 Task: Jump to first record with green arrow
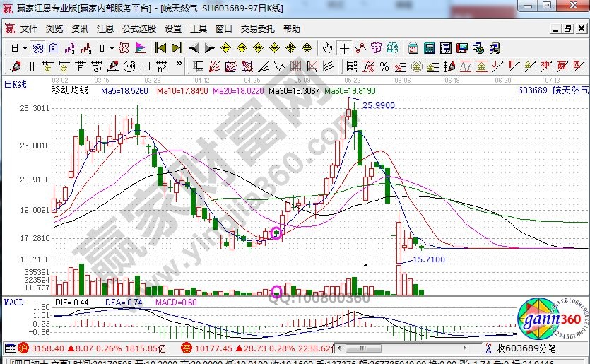[160, 48]
